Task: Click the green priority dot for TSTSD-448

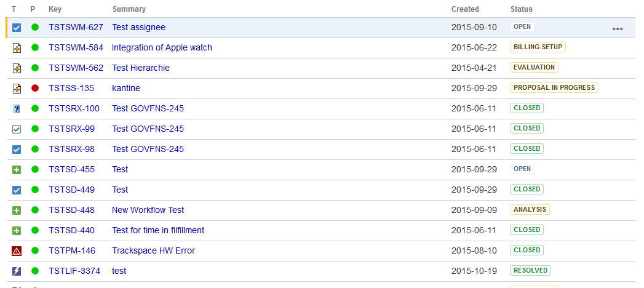Action: pos(35,210)
